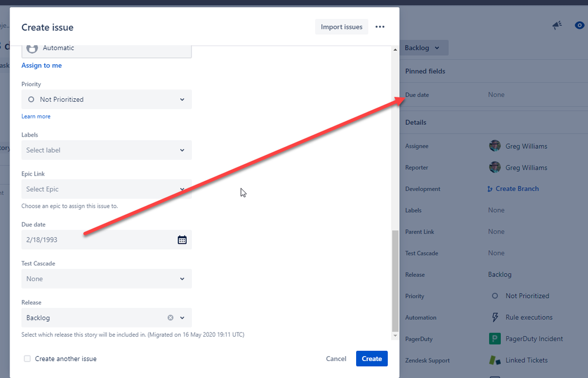Click the Create Branch link
Screen dimensions: 588x378
[517, 188]
